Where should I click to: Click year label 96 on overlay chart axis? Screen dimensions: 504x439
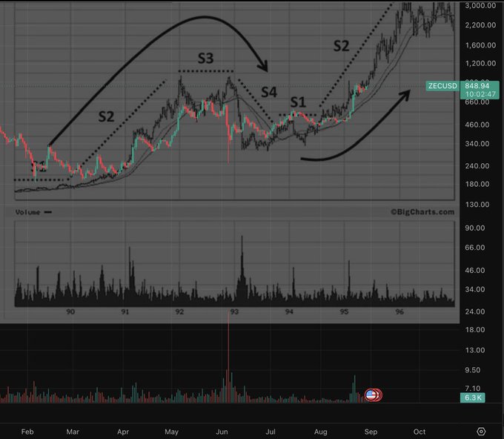(399, 311)
